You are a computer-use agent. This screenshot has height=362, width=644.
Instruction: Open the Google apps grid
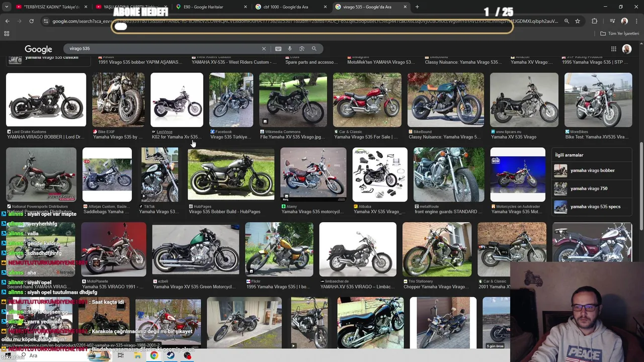pyautogui.click(x=614, y=49)
